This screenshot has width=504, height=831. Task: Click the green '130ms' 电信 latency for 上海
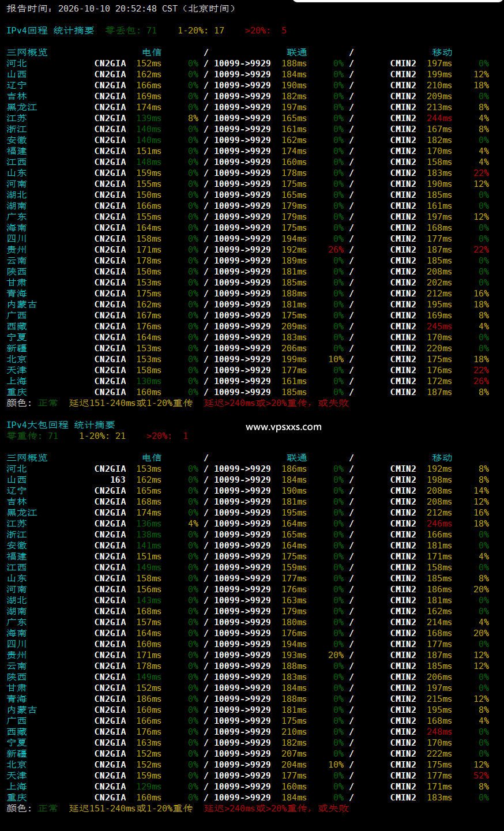pos(149,381)
